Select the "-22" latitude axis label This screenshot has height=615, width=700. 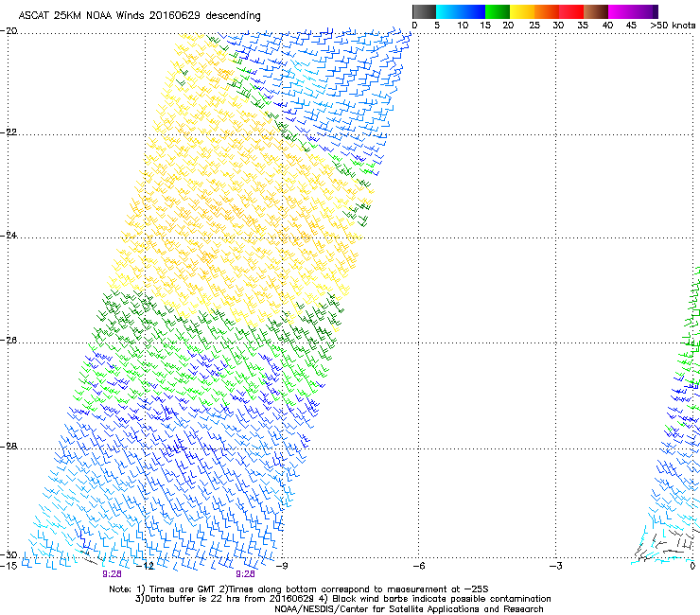pyautogui.click(x=9, y=132)
